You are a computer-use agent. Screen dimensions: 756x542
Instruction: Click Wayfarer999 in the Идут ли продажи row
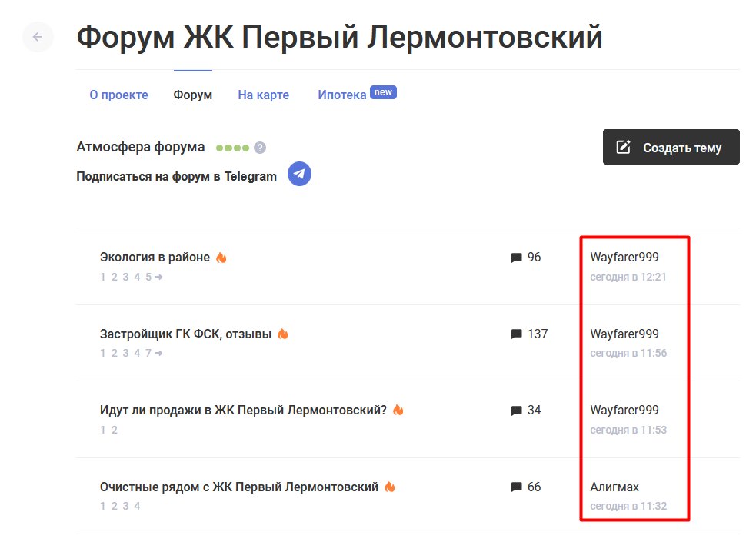pyautogui.click(x=624, y=410)
